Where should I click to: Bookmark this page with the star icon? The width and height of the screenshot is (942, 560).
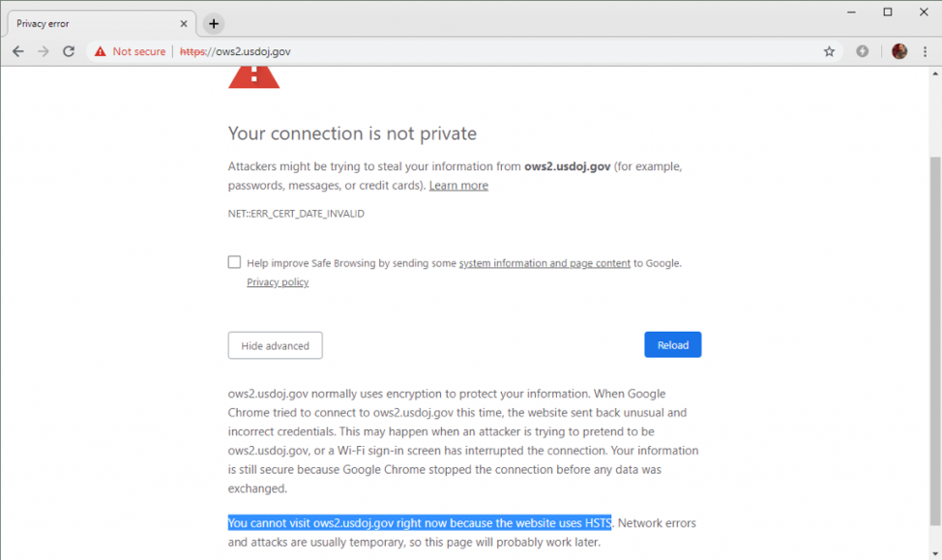tap(829, 51)
